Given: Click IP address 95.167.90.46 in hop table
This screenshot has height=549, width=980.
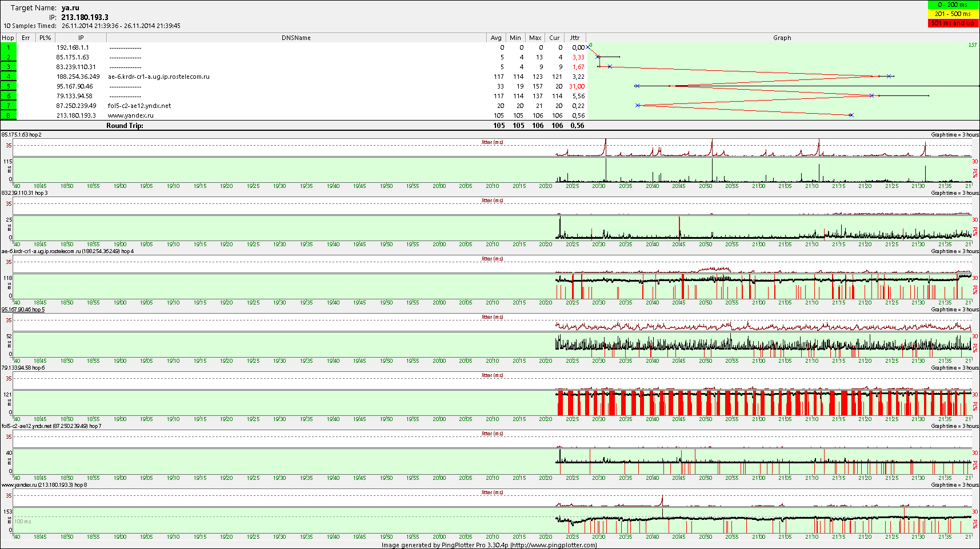Looking at the screenshot, I should (x=74, y=86).
